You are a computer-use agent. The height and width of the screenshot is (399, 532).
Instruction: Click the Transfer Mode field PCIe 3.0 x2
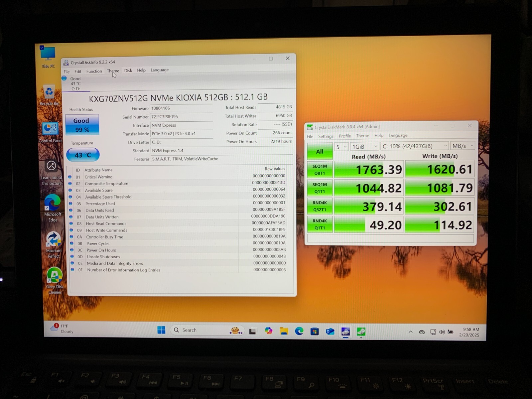(181, 134)
